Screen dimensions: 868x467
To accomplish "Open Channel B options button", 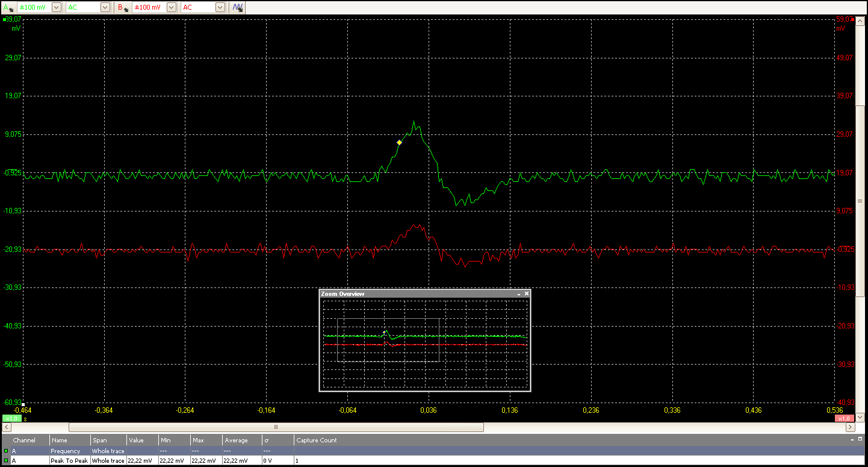I will pos(123,7).
